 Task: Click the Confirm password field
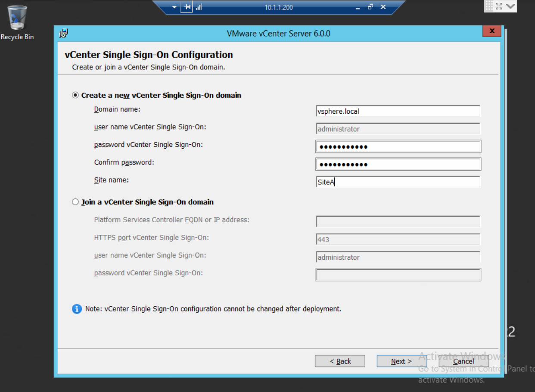tap(398, 164)
